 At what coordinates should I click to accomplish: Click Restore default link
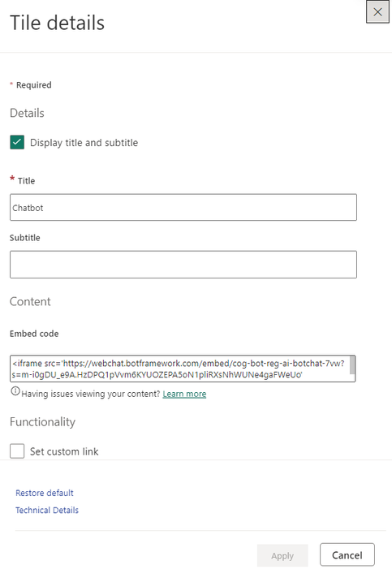44,493
